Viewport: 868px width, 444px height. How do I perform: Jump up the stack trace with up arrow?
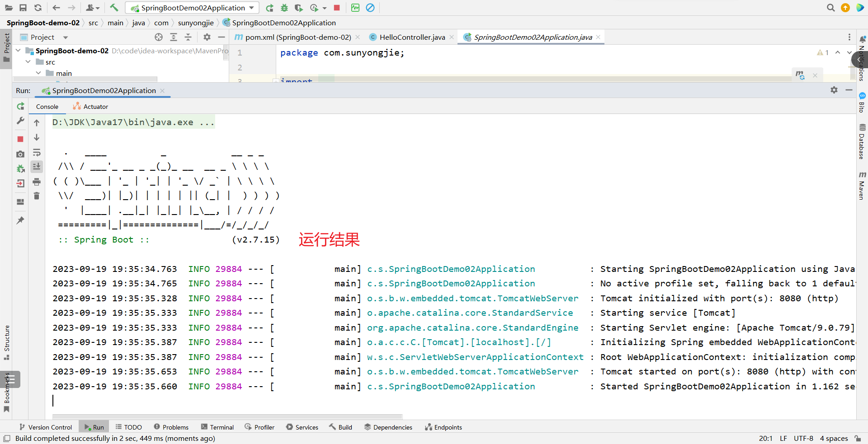coord(37,123)
